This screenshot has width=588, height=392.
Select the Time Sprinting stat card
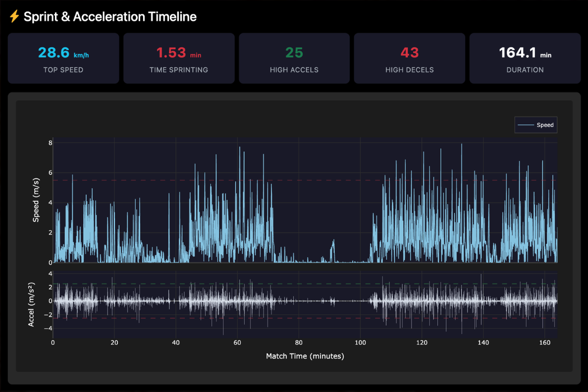pyautogui.click(x=179, y=58)
